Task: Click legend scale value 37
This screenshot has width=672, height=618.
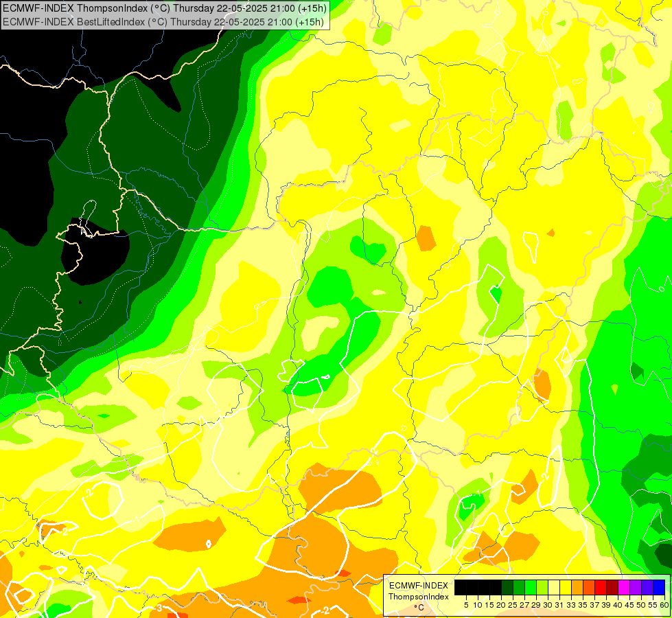Action: point(594,605)
